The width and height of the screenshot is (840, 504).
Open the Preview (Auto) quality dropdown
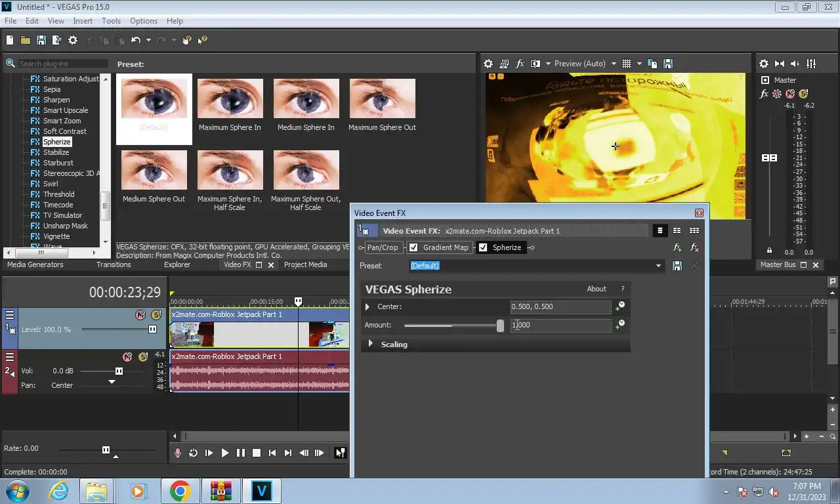pyautogui.click(x=585, y=64)
